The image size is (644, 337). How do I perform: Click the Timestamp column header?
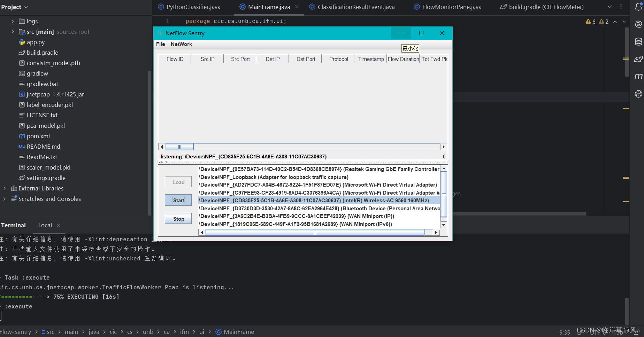pos(371,59)
